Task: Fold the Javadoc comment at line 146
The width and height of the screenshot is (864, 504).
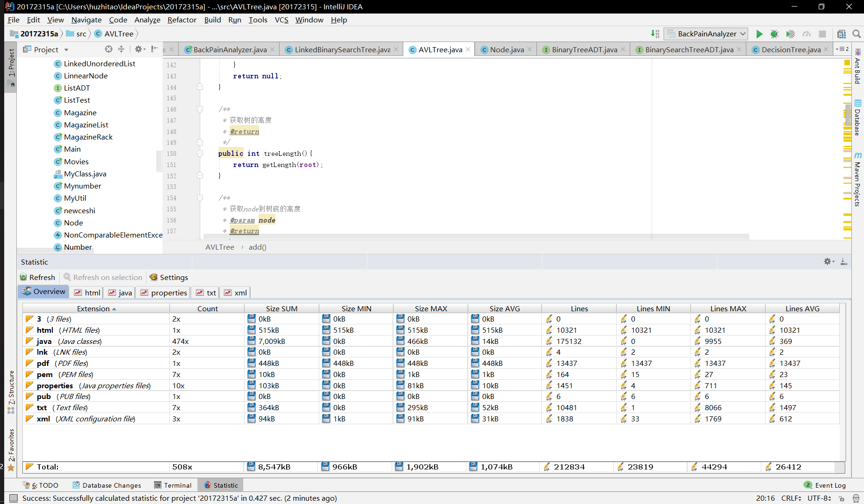Action: coord(200,109)
